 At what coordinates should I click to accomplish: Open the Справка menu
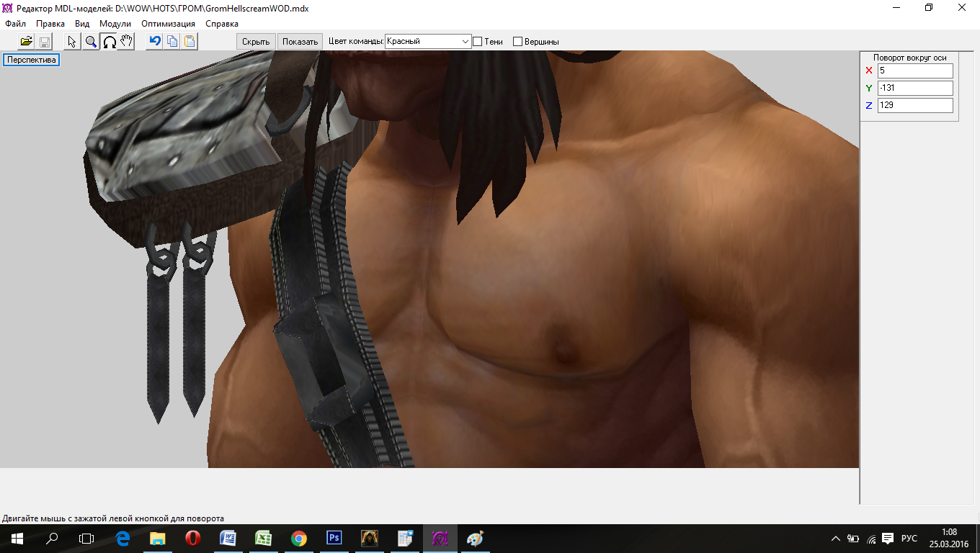click(222, 24)
